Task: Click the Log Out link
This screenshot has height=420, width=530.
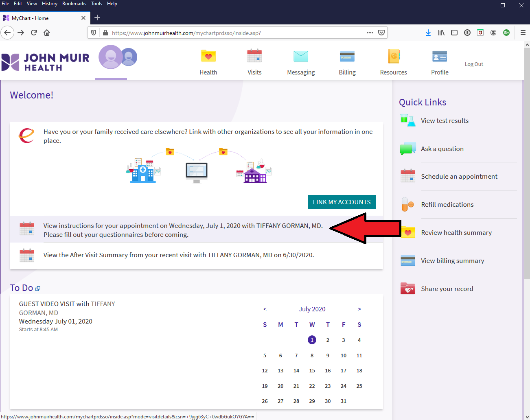Action: point(474,64)
